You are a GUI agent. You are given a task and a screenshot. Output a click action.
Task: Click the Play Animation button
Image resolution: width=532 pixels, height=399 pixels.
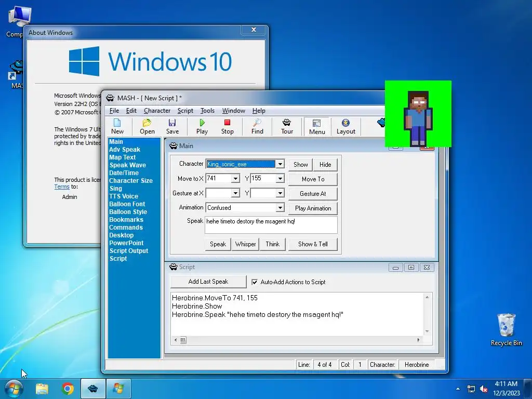[313, 208]
